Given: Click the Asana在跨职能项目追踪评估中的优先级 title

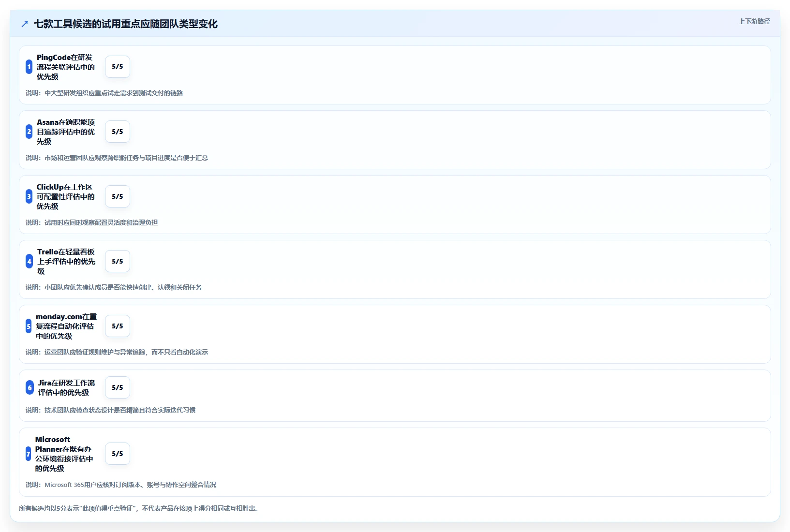Looking at the screenshot, I should (66, 132).
